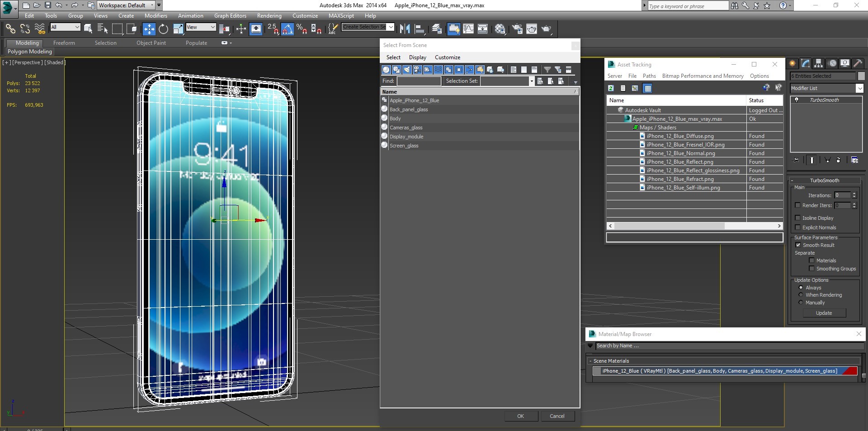Open Paths menu in Asset Tracking
The image size is (868, 431).
point(649,76)
